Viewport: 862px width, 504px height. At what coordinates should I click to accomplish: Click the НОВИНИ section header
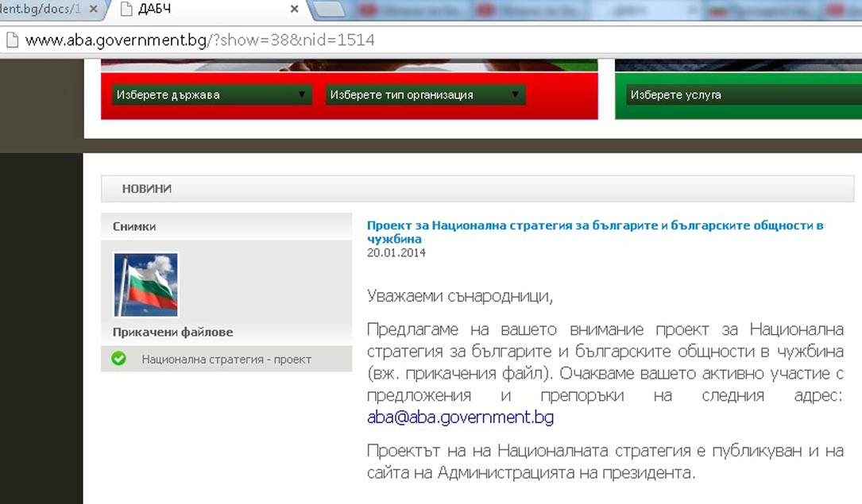coord(147,189)
